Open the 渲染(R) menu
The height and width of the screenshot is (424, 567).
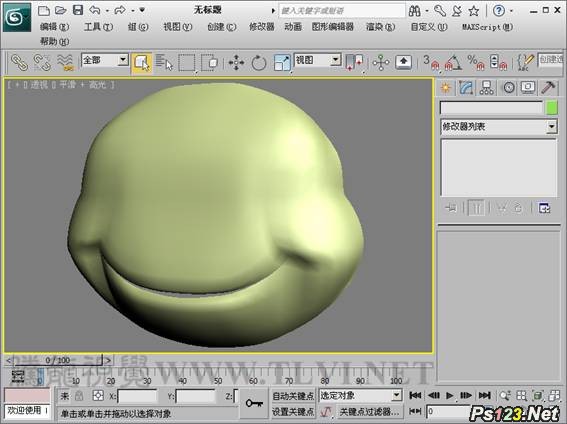click(380, 27)
